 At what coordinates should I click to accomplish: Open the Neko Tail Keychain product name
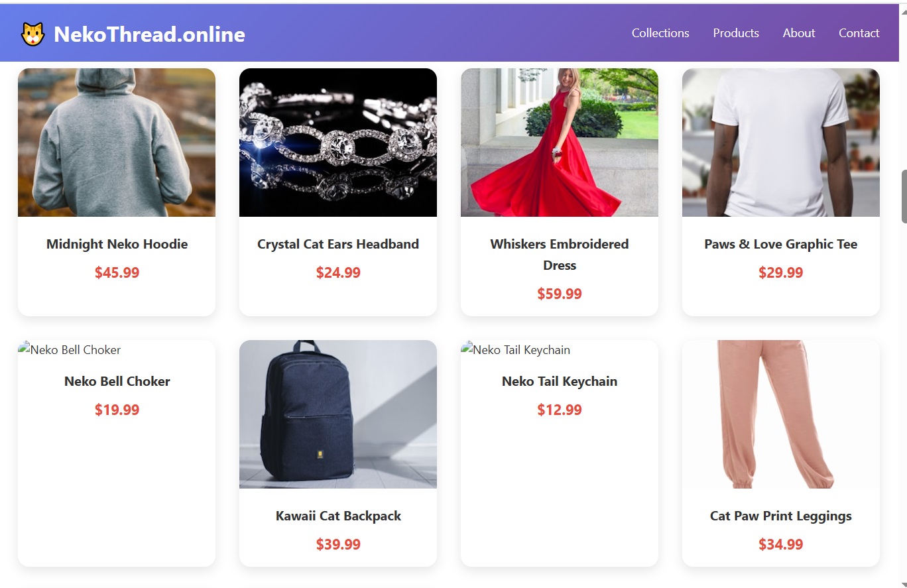(560, 381)
